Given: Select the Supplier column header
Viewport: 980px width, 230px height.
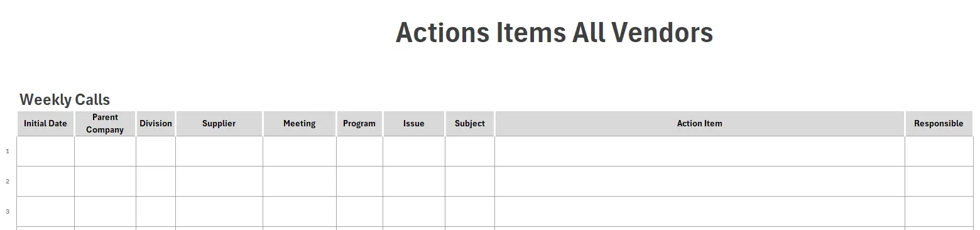Looking at the screenshot, I should tap(219, 124).
